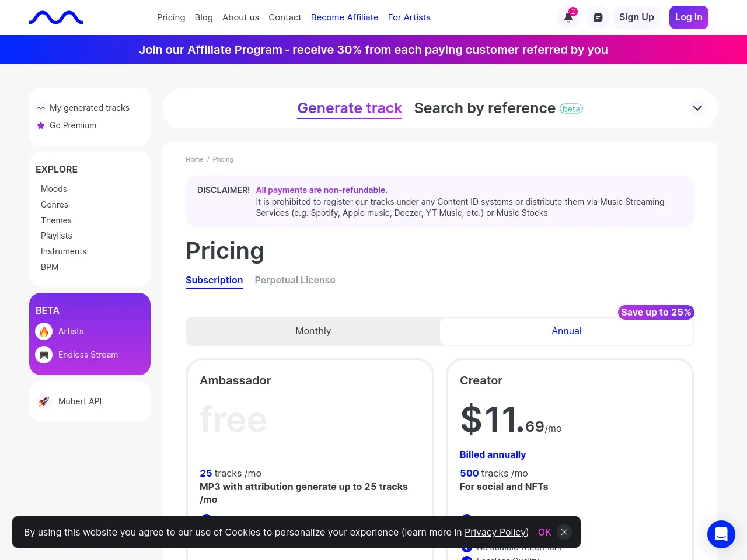Click Home in the breadcrumb
Viewport: 747px width, 560px height.
(194, 159)
